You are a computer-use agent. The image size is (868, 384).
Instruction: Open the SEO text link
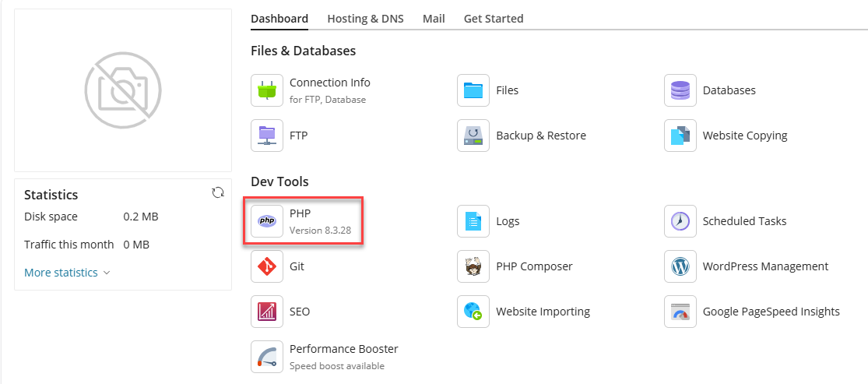(300, 312)
